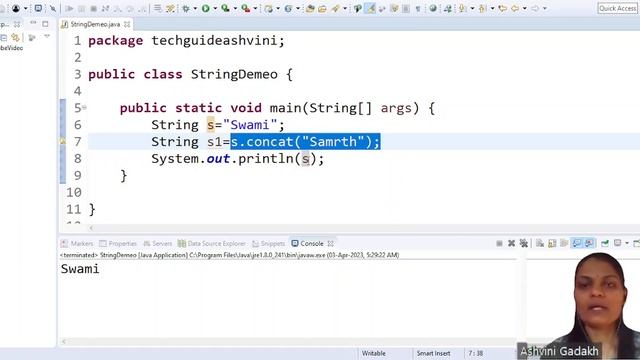Toggle Show Console on Standard Error change
This screenshot has width=640, height=360.
tap(589, 244)
